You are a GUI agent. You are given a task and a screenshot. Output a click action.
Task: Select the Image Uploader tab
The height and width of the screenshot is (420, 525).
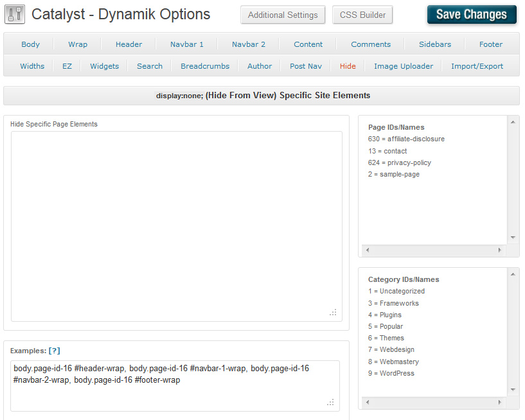coord(404,66)
